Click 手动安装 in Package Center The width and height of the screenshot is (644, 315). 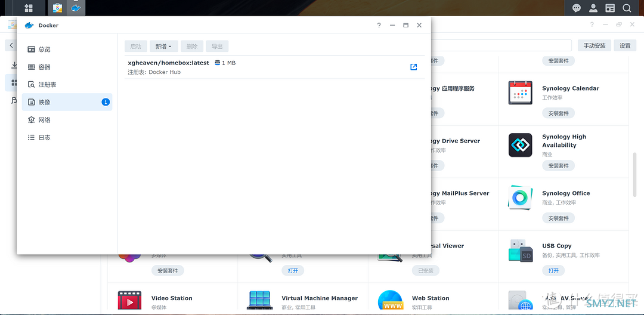[595, 45]
